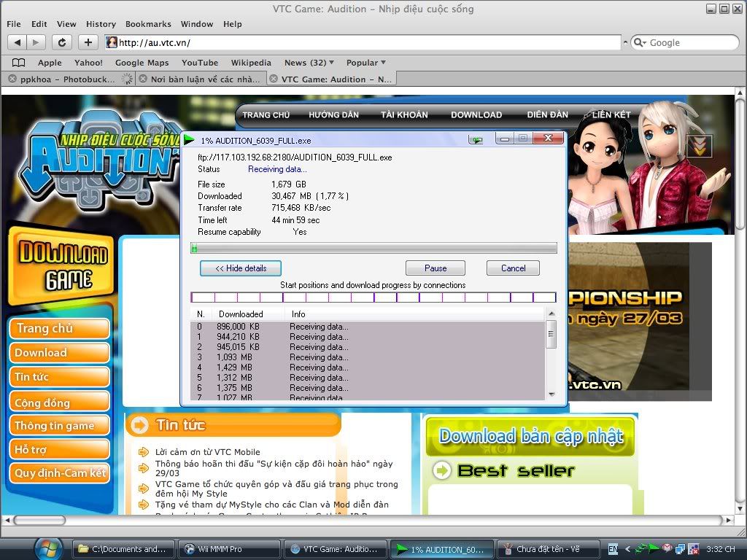Pause the AUDITION download
Image resolution: width=747 pixels, height=560 pixels.
[x=436, y=268]
